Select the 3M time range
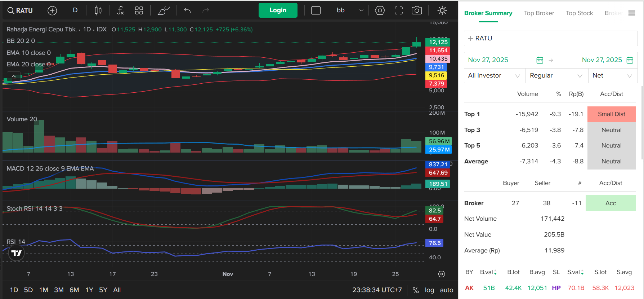Viewport: 644px width, 299px height. 59,290
